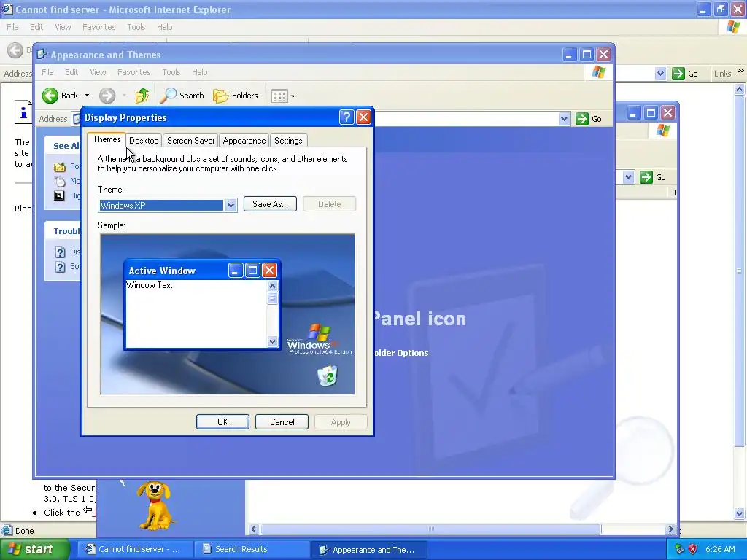
Task: Open the Views dropdown button
Action: [283, 96]
